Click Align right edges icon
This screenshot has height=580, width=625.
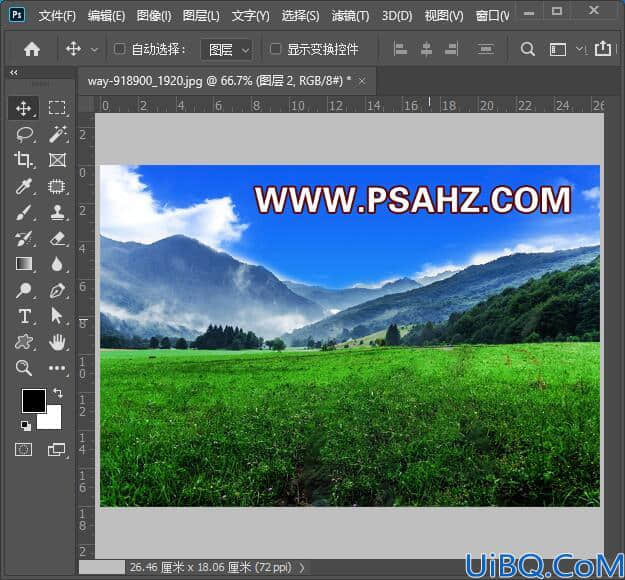[x=452, y=49]
